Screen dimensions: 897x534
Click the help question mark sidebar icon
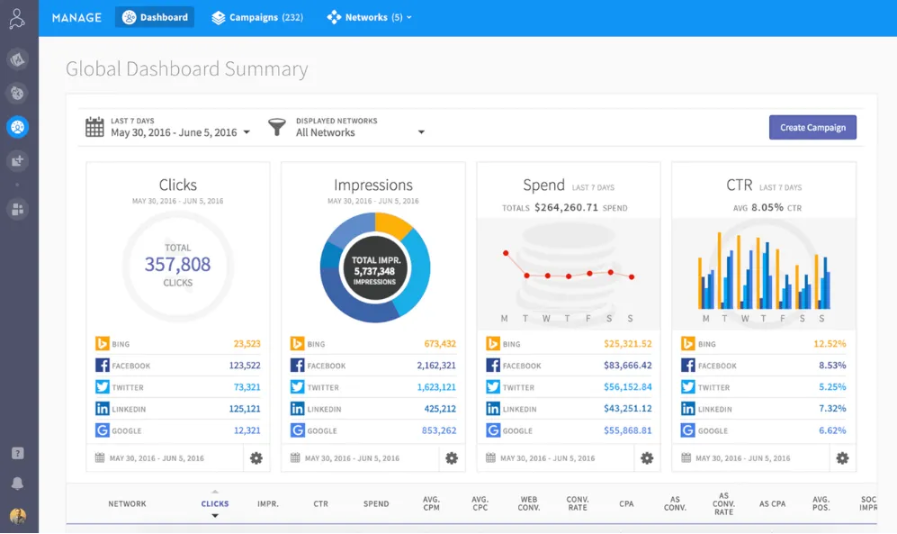(17, 453)
